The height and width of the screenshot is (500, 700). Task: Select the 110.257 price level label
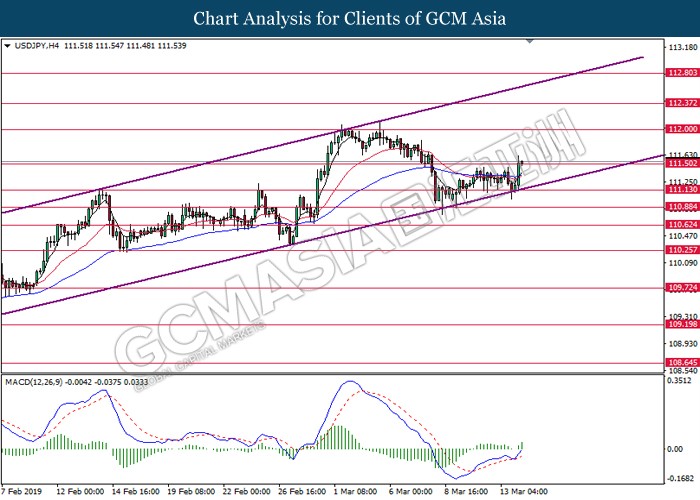[x=683, y=250]
